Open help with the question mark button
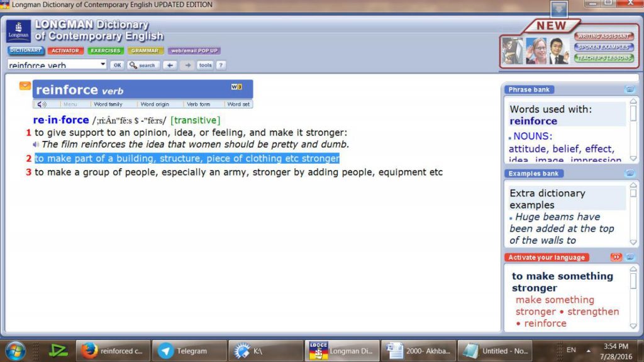The image size is (644, 362). pyautogui.click(x=221, y=65)
